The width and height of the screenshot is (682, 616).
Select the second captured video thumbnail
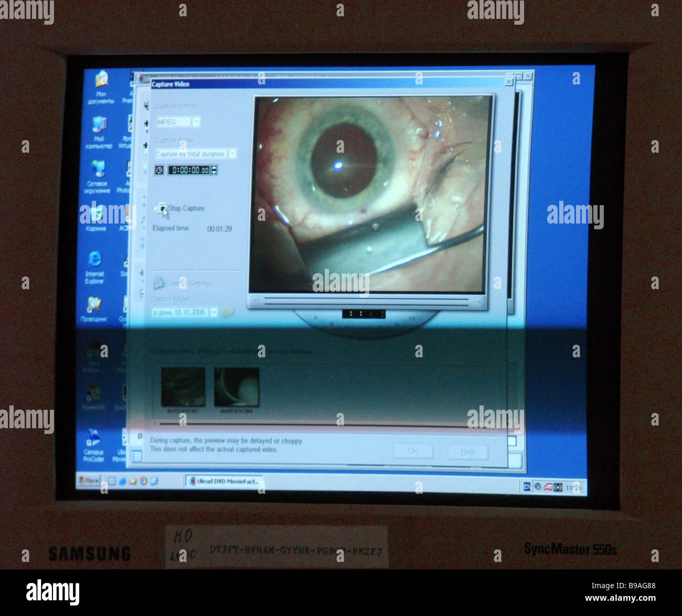coord(237,387)
